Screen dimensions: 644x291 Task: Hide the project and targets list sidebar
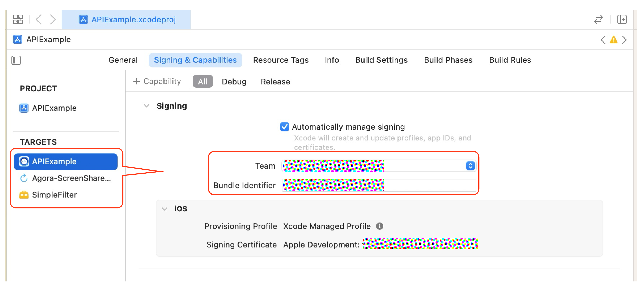coord(16,60)
